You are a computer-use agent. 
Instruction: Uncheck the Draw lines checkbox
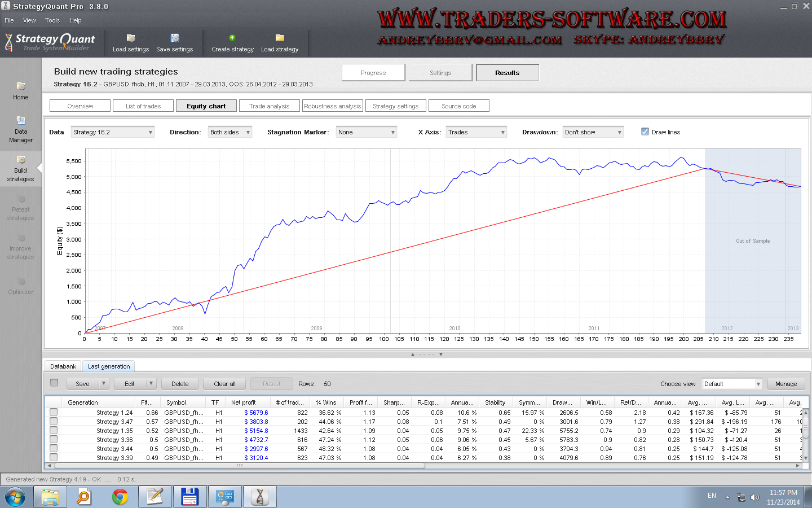point(645,132)
